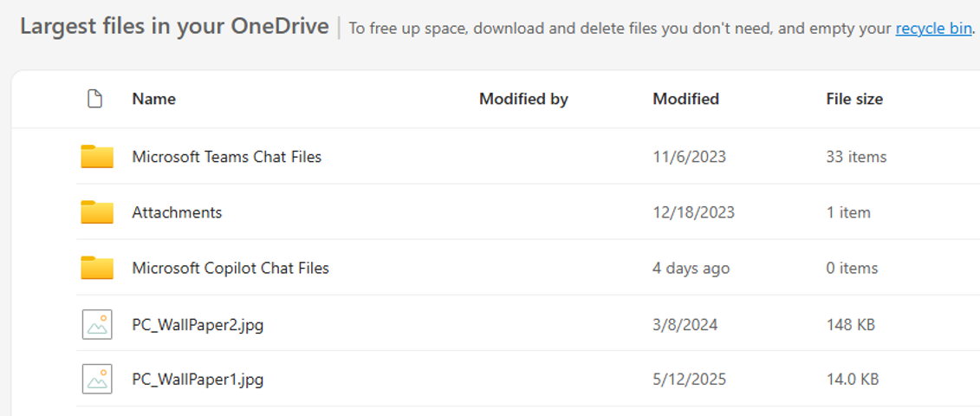Click the file type column icon
The height and width of the screenshot is (416, 980).
pyautogui.click(x=94, y=99)
